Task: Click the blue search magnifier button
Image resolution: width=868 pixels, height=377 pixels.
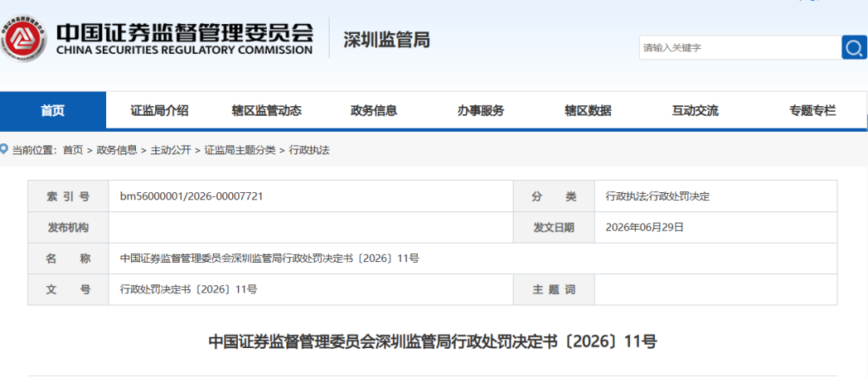Action: pos(854,47)
